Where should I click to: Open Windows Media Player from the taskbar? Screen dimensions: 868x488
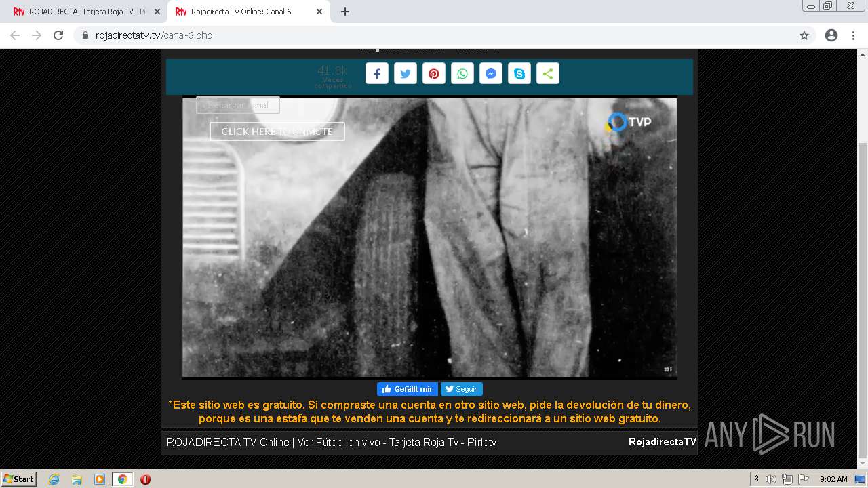[100, 479]
